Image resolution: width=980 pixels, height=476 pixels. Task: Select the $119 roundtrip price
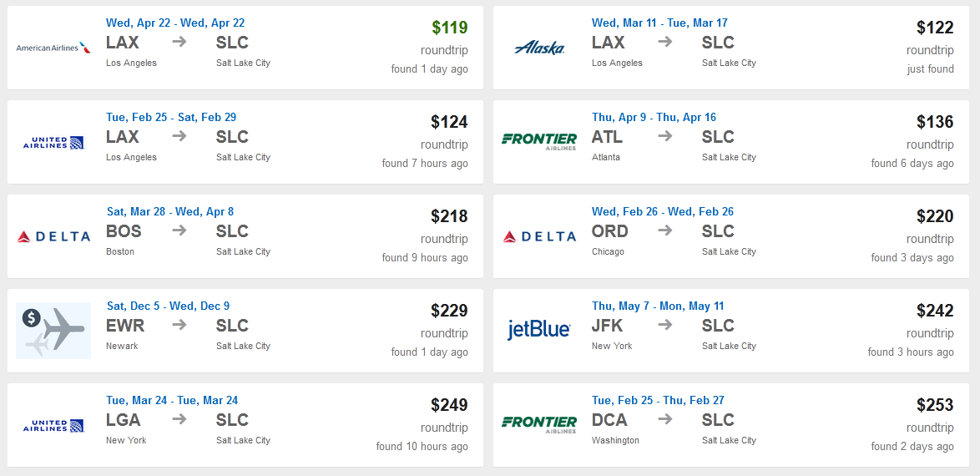tap(449, 28)
